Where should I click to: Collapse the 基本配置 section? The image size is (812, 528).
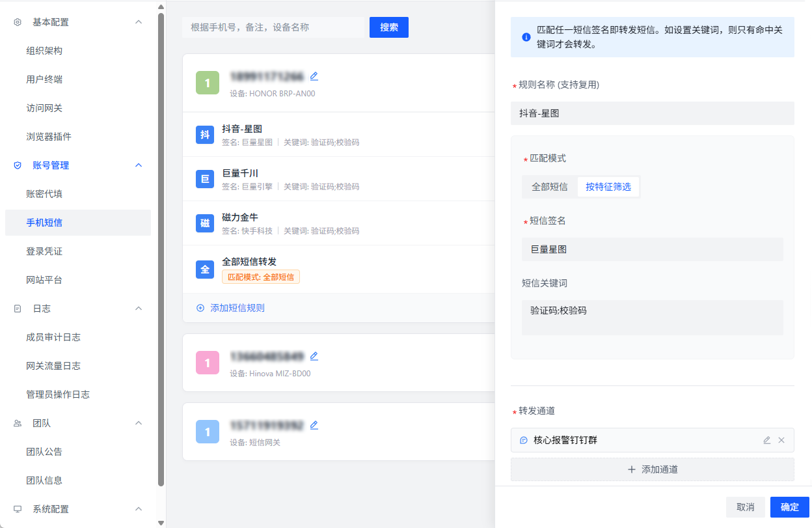[139, 22]
